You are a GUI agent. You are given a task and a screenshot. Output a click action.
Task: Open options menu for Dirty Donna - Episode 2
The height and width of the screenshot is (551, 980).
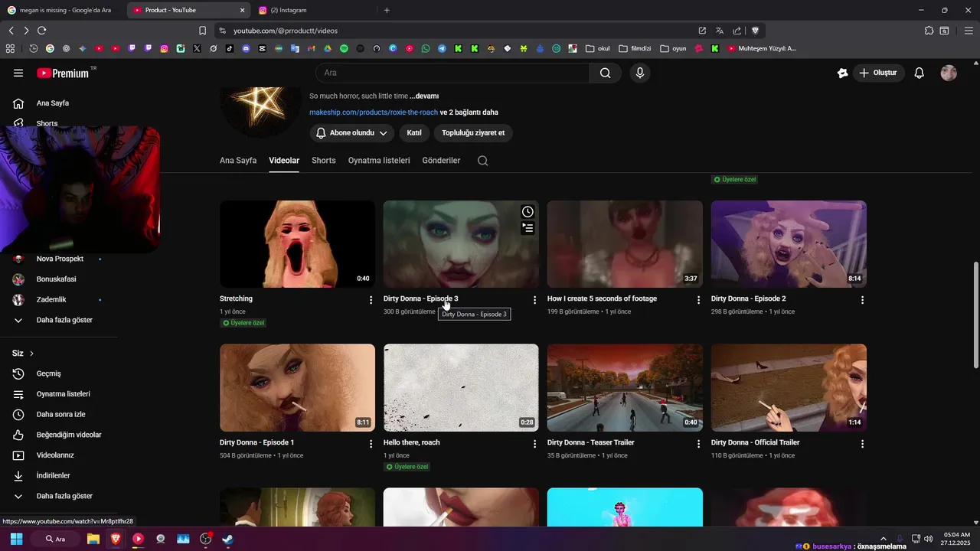862,300
